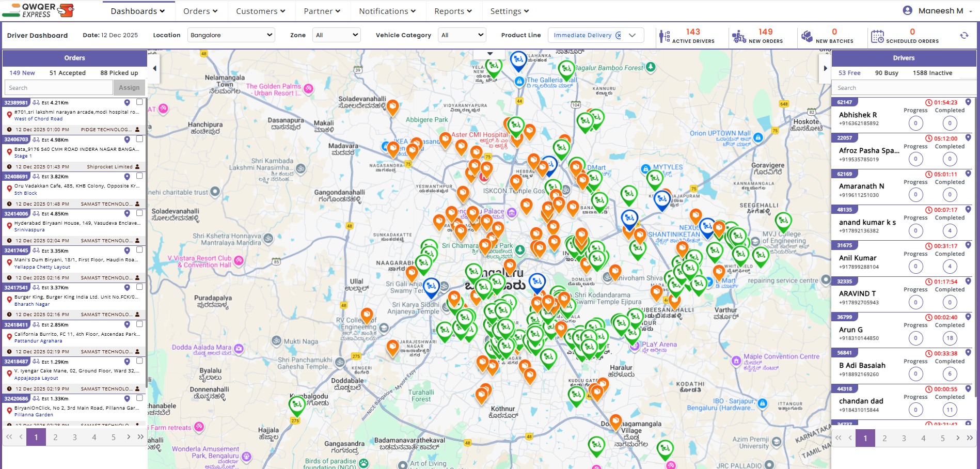Open the Zone dropdown
The width and height of the screenshot is (980, 469).
click(337, 35)
